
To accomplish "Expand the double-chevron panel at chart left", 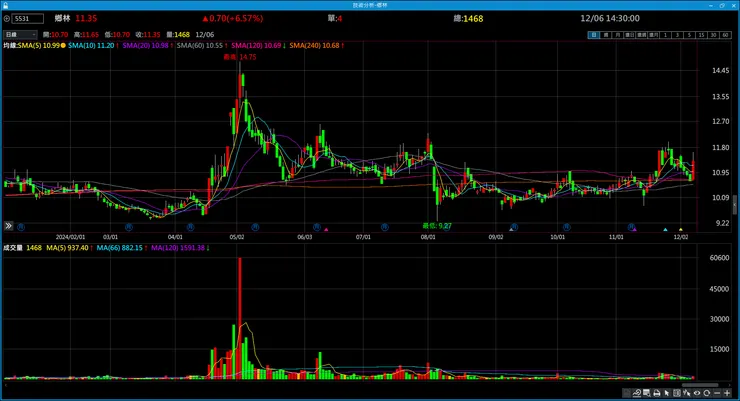I will pyautogui.click(x=8, y=226).
